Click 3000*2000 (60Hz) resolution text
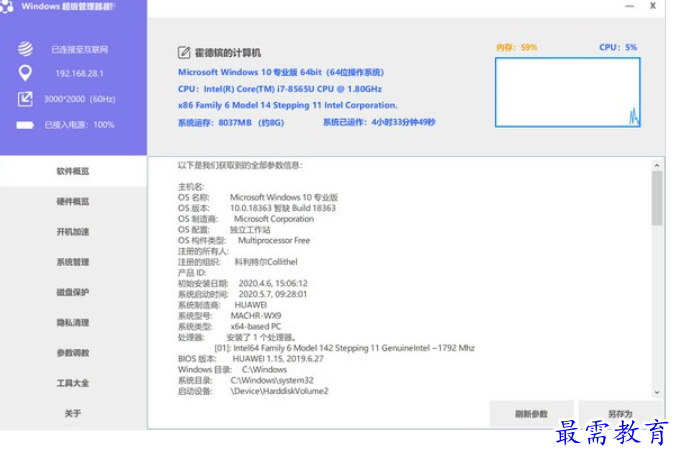The width and height of the screenshot is (677, 464). [x=79, y=99]
